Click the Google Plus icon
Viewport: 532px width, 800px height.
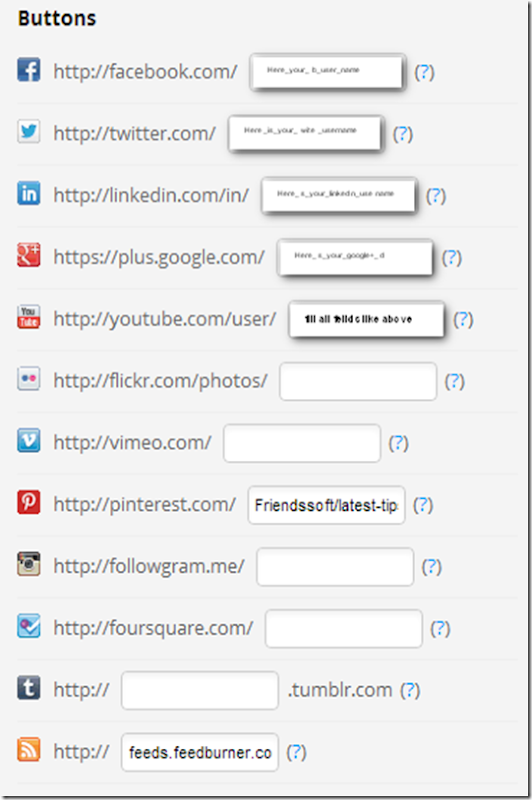pos(29,255)
